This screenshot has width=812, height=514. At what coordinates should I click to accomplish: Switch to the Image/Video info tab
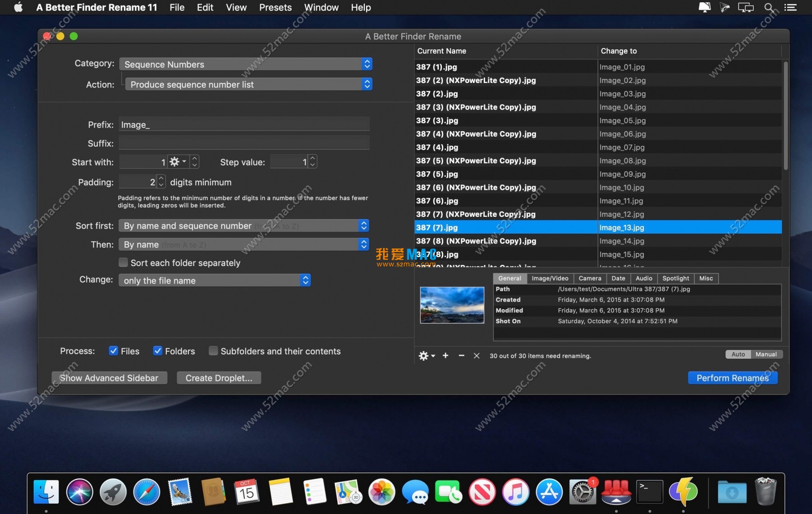[x=550, y=278]
